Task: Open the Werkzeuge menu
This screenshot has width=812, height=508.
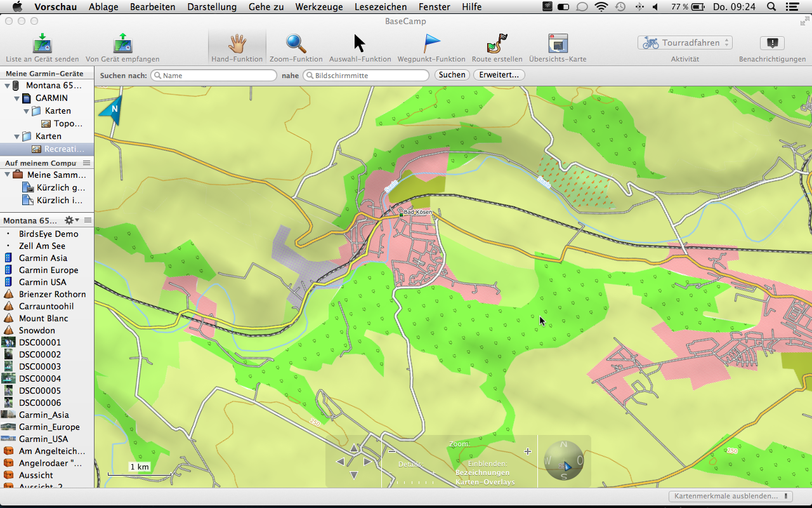Action: point(318,7)
